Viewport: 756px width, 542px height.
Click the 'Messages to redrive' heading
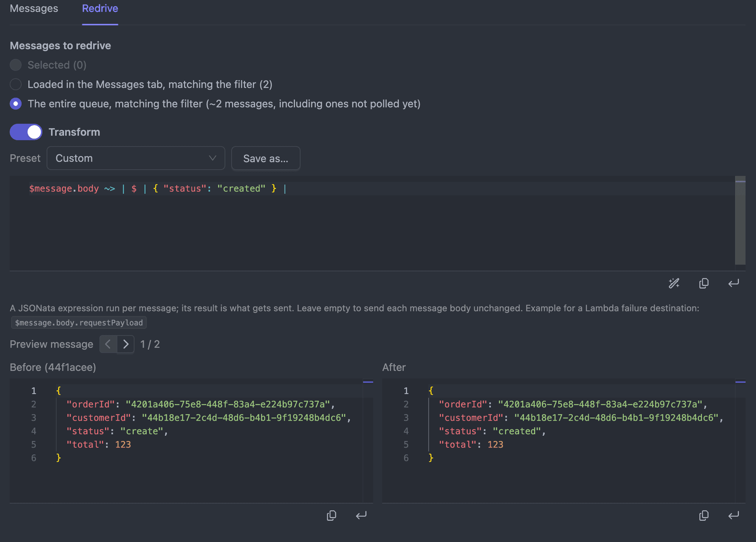click(x=60, y=45)
